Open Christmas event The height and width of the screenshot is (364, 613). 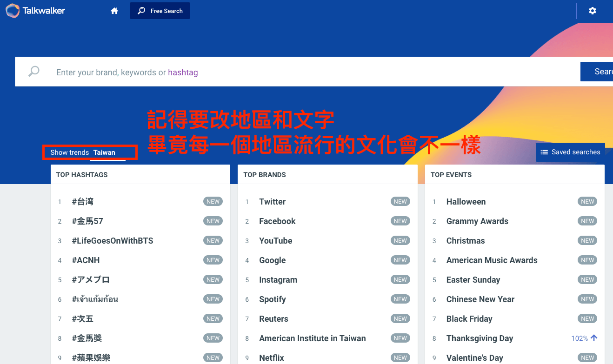[466, 241]
